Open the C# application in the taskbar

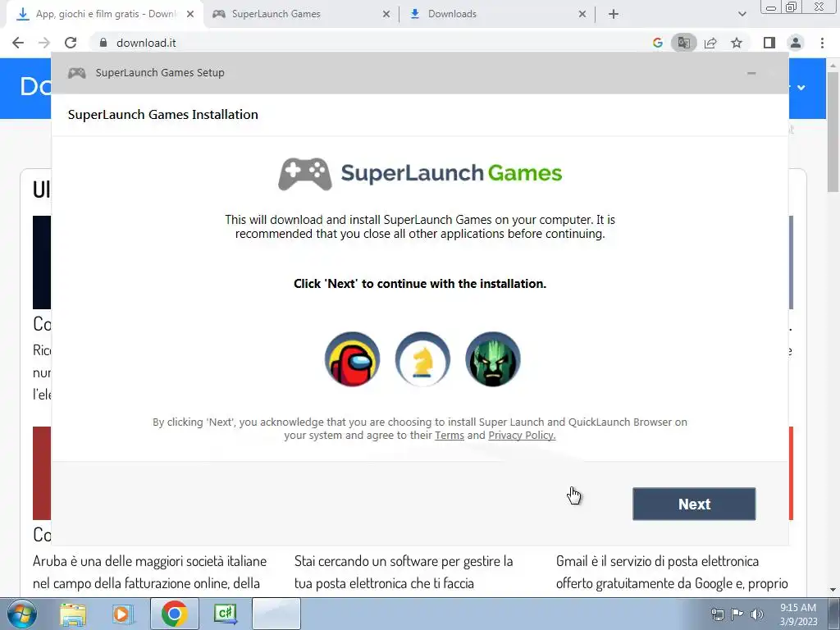[225, 614]
